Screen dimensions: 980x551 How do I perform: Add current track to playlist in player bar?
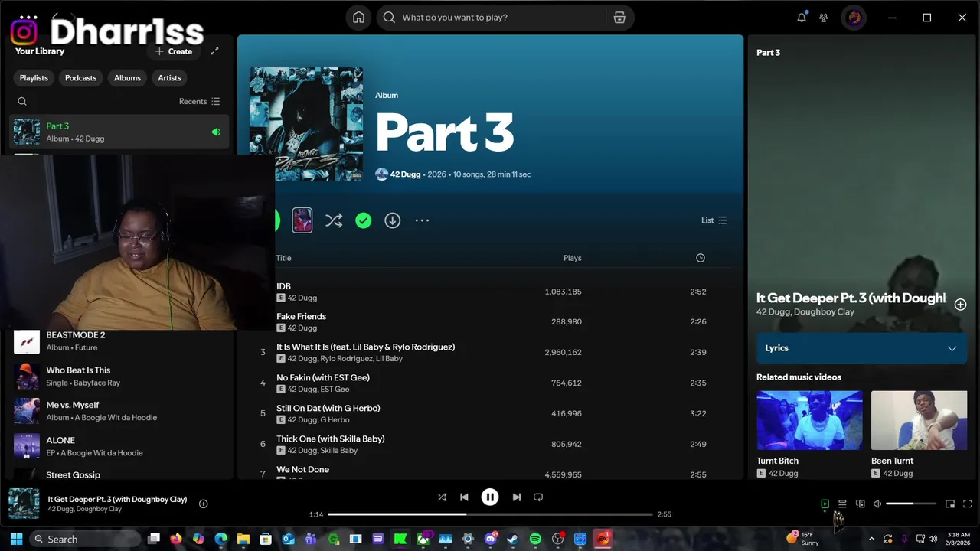tap(204, 504)
